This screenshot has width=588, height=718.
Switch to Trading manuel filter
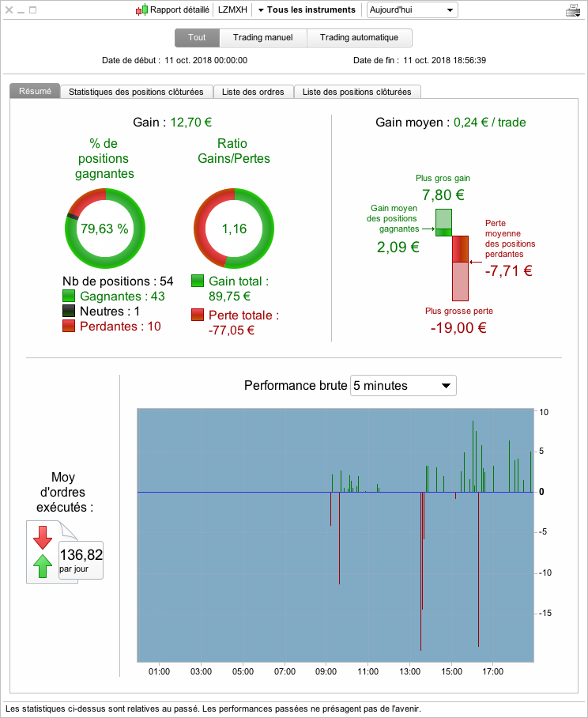click(x=263, y=37)
